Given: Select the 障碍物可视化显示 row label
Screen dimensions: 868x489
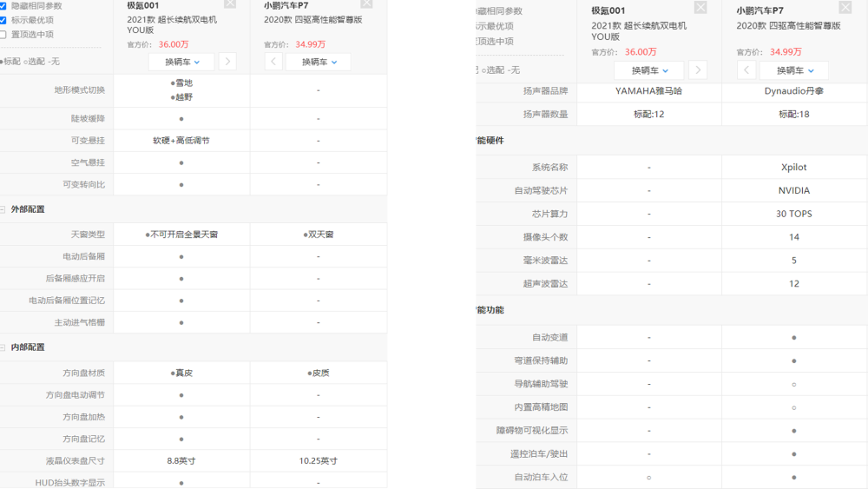Looking at the screenshot, I should (532, 430).
